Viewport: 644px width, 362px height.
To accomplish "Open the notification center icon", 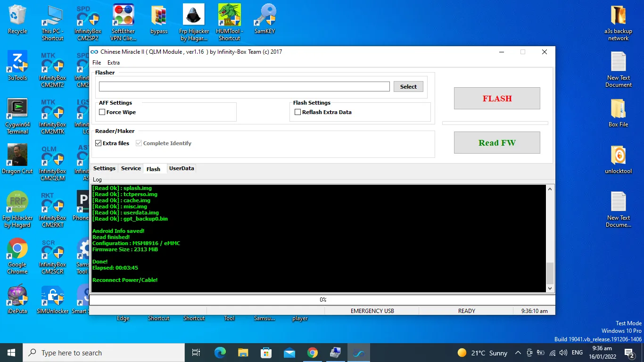I will (629, 353).
